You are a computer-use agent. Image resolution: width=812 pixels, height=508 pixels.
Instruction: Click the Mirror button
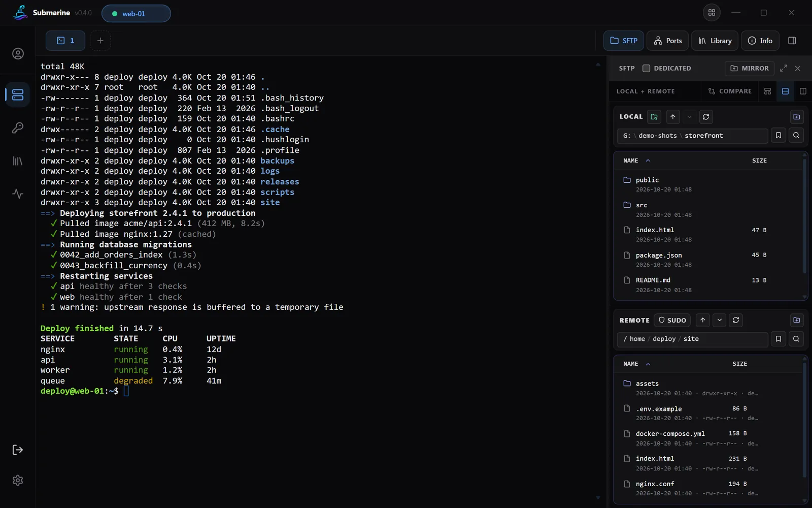tap(750, 68)
